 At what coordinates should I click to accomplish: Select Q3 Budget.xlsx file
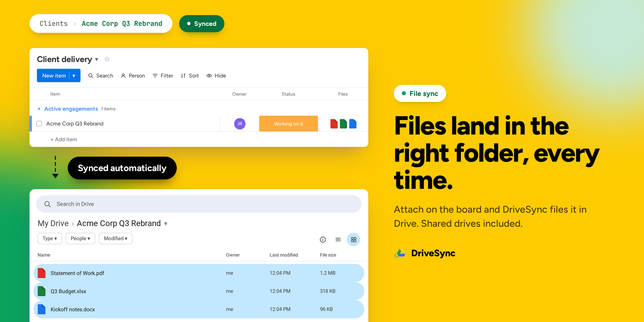(199, 291)
